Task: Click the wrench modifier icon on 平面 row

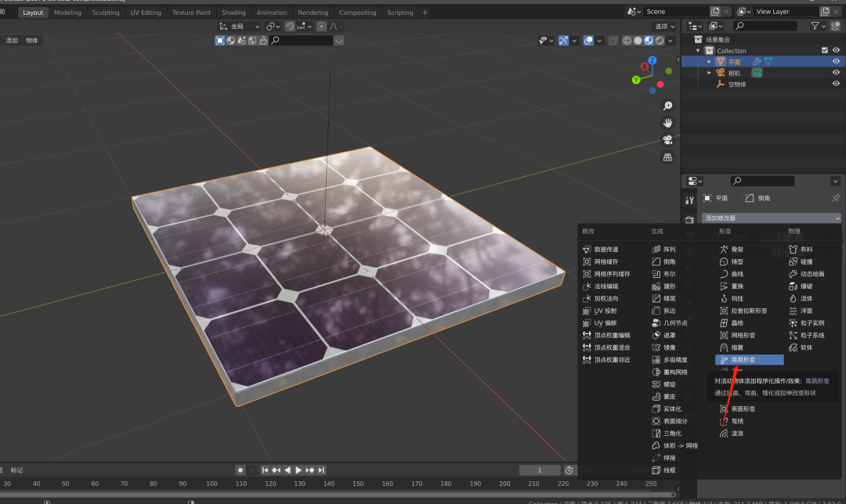Action: click(757, 62)
